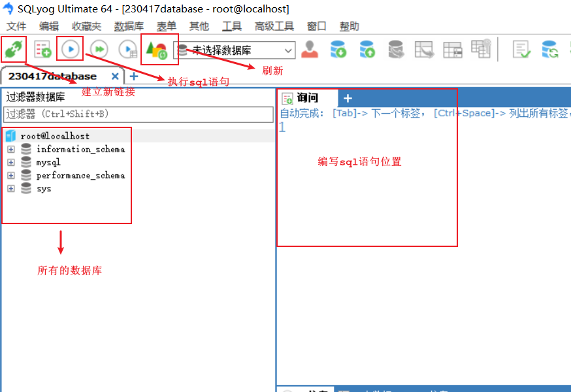Image resolution: width=571 pixels, height=392 pixels.
Task: Select the performance_schema database
Action: 81,176
